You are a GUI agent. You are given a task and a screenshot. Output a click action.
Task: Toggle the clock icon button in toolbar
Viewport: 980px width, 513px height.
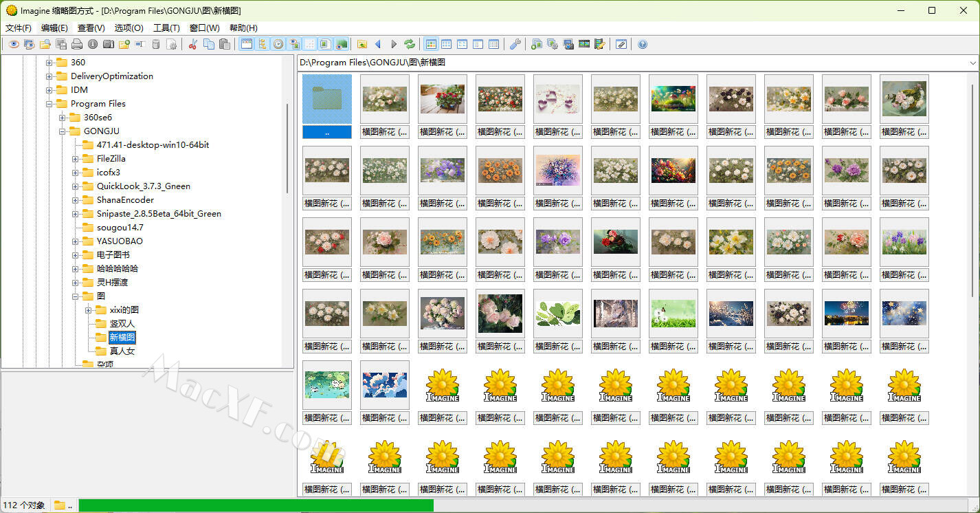[278, 44]
